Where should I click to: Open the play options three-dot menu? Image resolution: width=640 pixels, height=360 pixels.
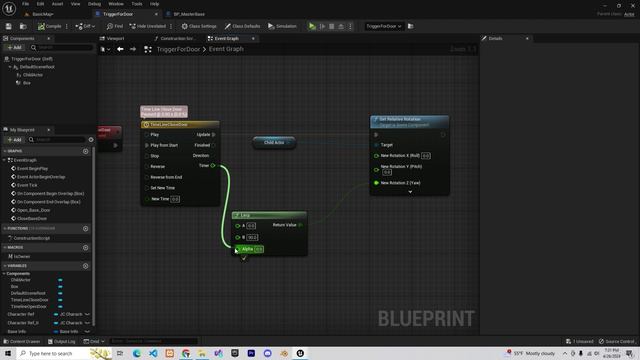[x=350, y=26]
